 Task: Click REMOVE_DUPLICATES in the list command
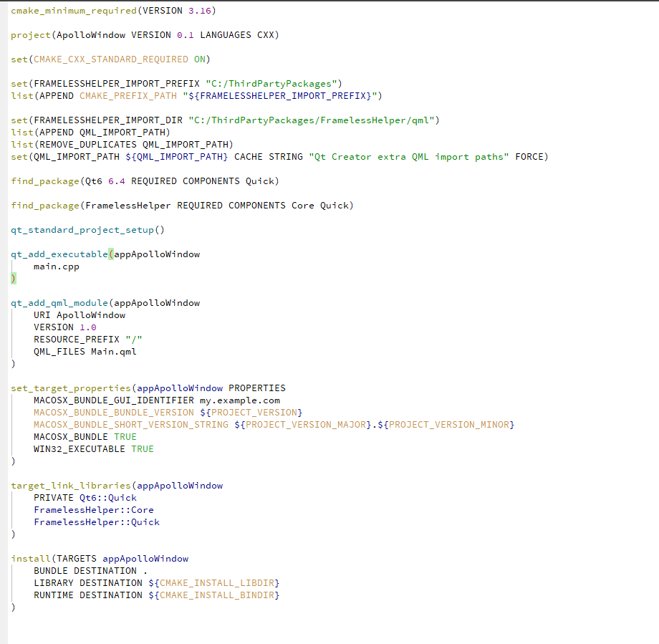tap(80, 144)
